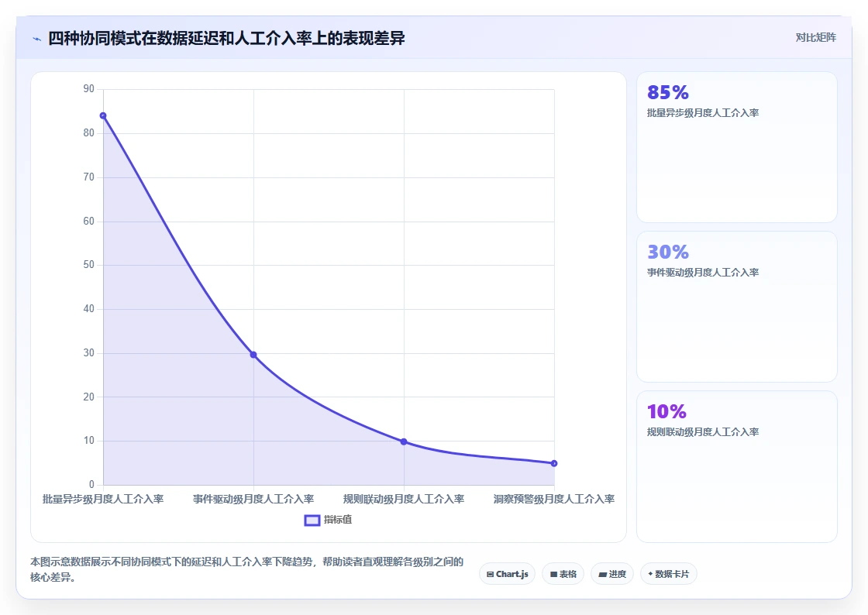
Task: Click x-axis label 规则联动级月度人工介入率
Action: (x=404, y=499)
